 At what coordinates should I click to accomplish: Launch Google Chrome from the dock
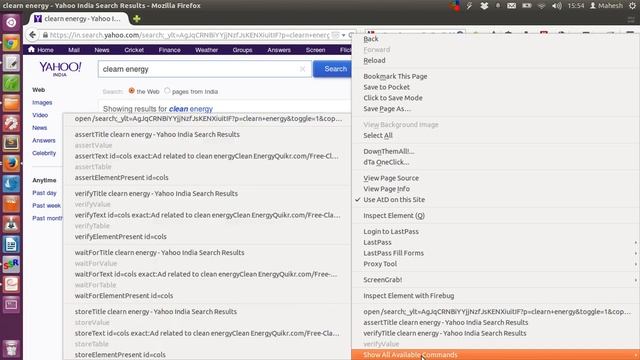pos(11,43)
